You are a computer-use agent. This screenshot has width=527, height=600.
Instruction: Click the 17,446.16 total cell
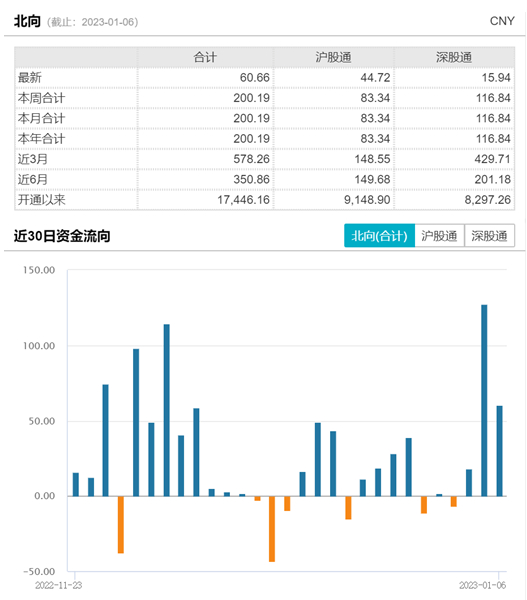click(243, 199)
